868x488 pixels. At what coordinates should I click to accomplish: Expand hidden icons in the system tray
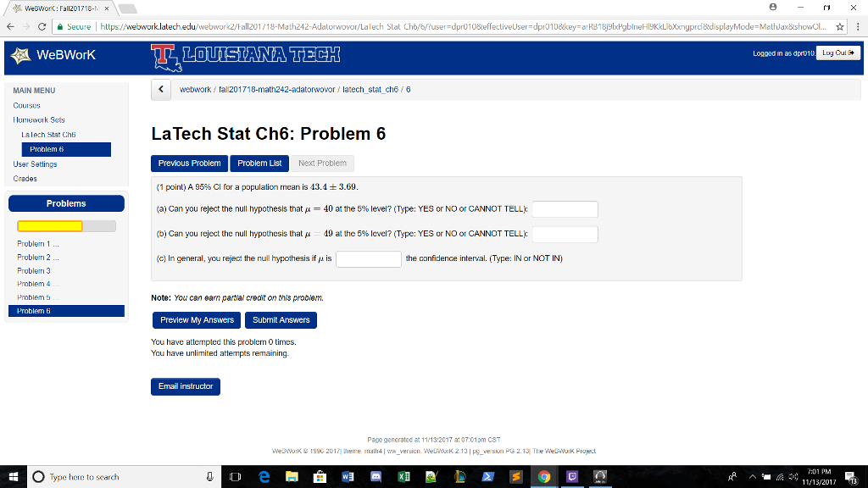pos(754,476)
